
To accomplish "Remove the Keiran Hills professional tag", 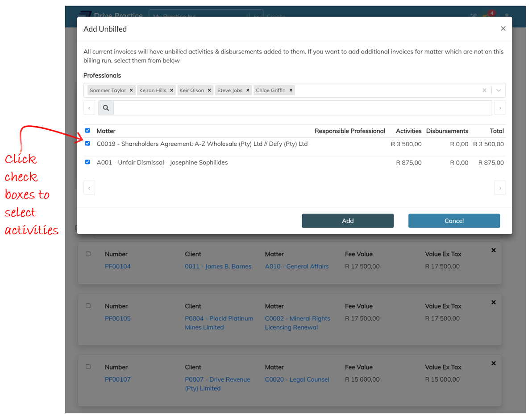I will point(171,91).
